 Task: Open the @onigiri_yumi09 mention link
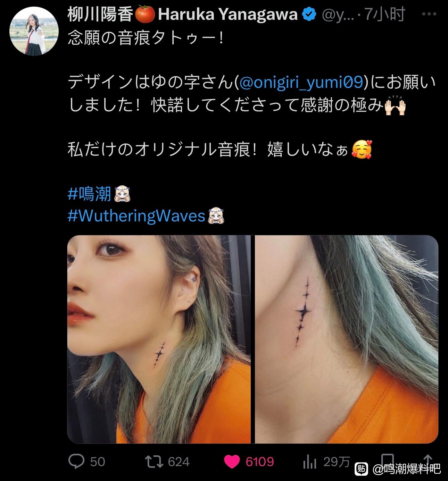pos(302,82)
